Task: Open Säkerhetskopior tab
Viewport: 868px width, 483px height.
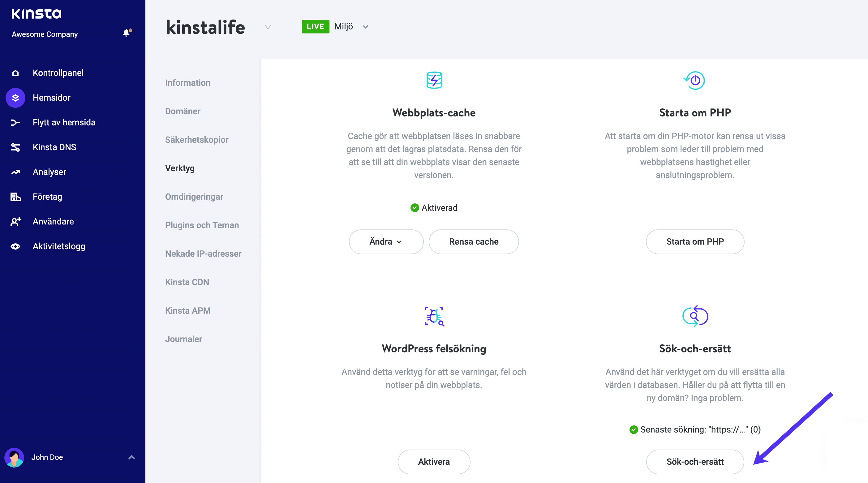Action: coord(197,140)
